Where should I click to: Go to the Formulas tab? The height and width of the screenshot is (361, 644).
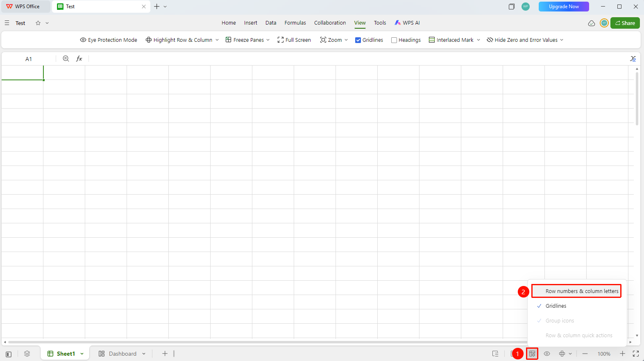click(295, 23)
